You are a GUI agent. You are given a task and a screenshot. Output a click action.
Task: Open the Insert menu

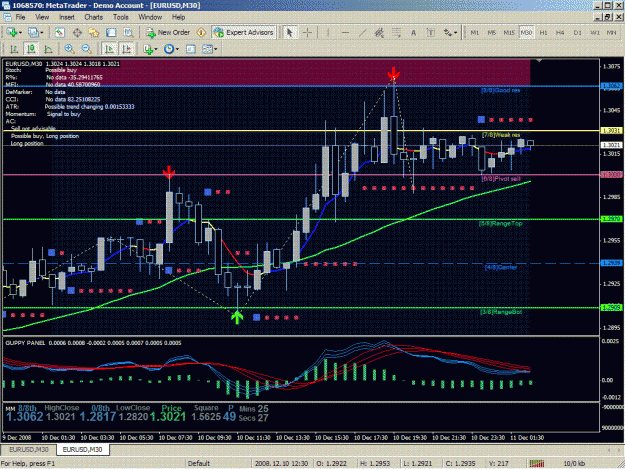tap(67, 17)
